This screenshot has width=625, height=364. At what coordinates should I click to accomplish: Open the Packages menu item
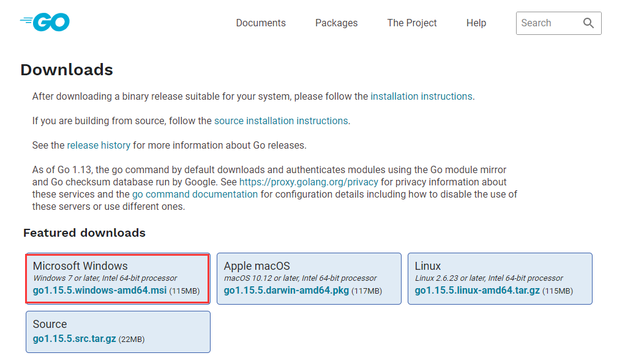[x=336, y=23]
